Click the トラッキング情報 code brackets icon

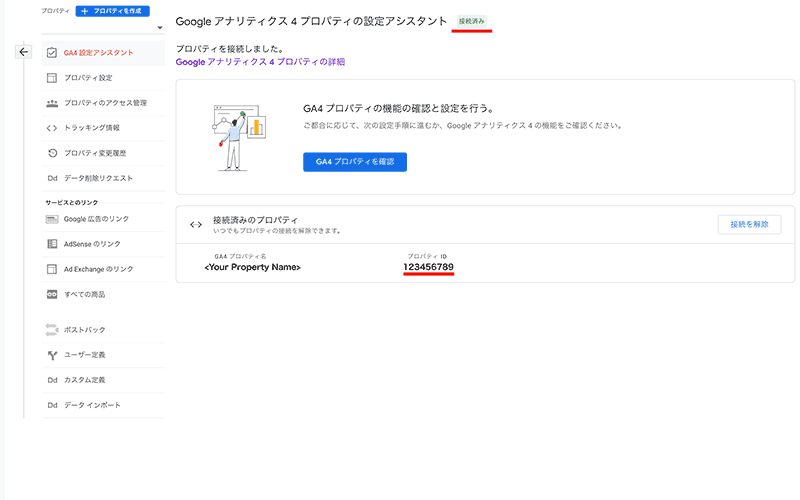tap(52, 128)
